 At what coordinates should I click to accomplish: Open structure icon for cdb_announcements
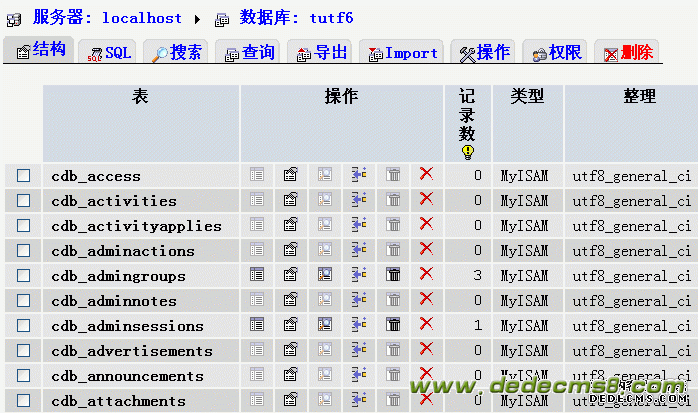click(291, 374)
